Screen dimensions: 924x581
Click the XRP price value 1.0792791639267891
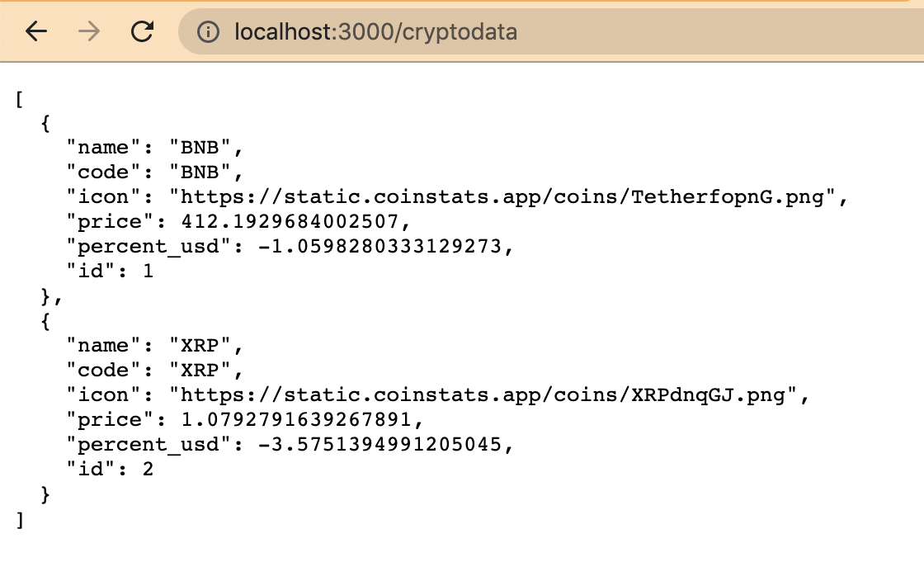[x=296, y=419]
